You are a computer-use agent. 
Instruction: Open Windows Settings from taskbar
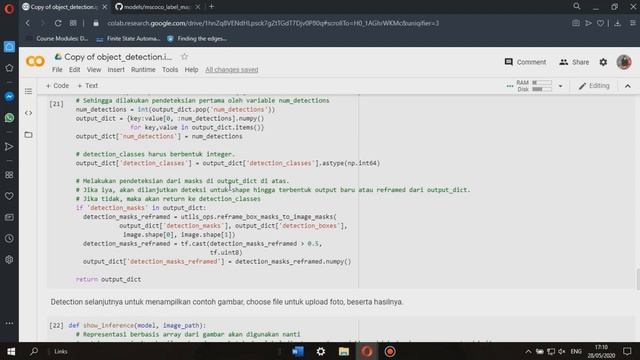[x=321, y=351]
